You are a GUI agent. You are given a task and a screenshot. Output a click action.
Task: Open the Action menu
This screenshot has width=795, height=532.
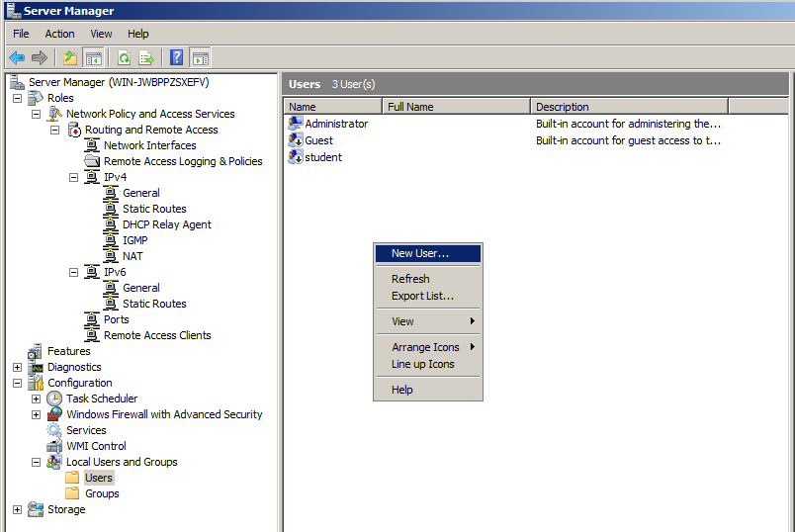[59, 34]
